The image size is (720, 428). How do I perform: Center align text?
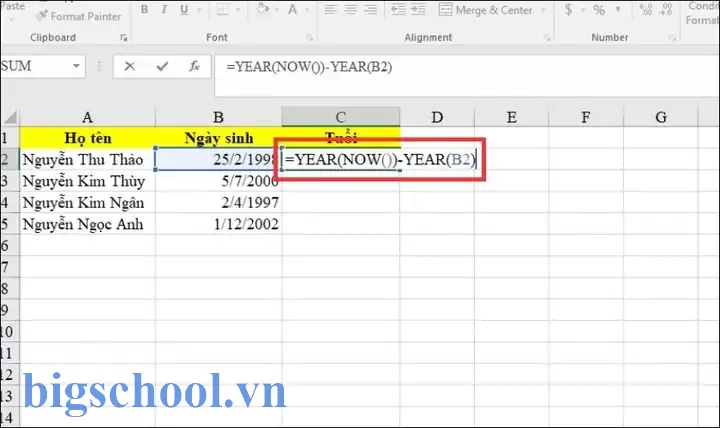pos(350,10)
